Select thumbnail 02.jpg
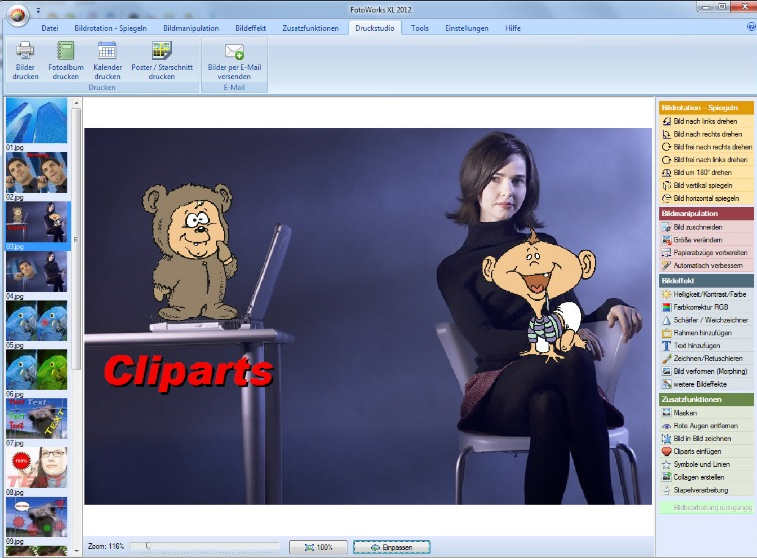Viewport: 757px width, 558px height. pos(37,172)
